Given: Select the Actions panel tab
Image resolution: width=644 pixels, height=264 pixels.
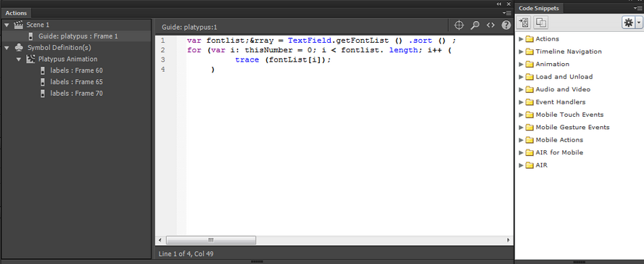Looking at the screenshot, I should click(x=16, y=13).
